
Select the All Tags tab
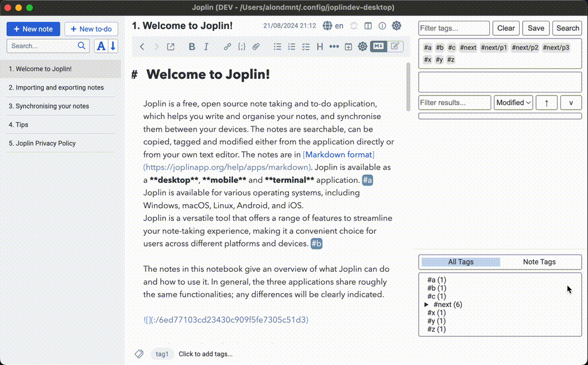pos(461,262)
